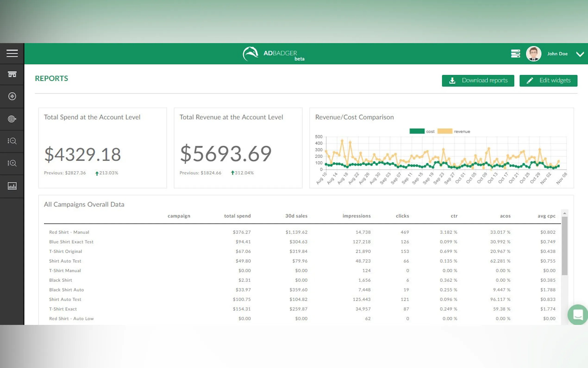Sort table by impressions column header
Image resolution: width=588 pixels, height=368 pixels.
click(x=356, y=216)
